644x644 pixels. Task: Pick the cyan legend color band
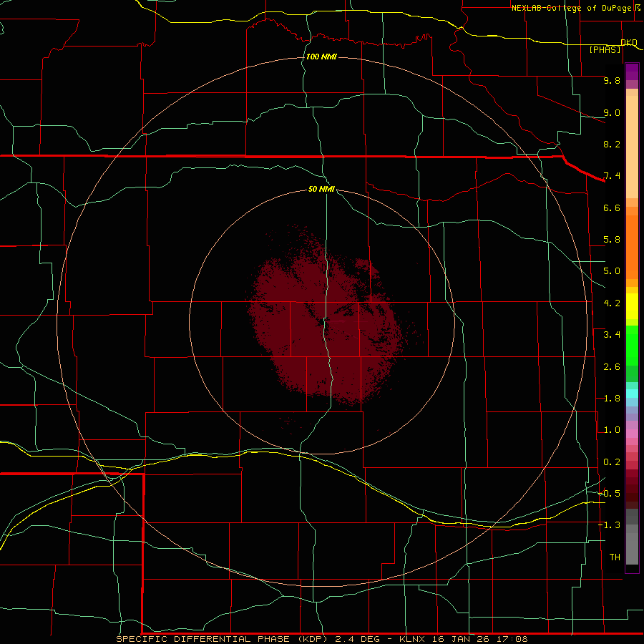point(632,394)
